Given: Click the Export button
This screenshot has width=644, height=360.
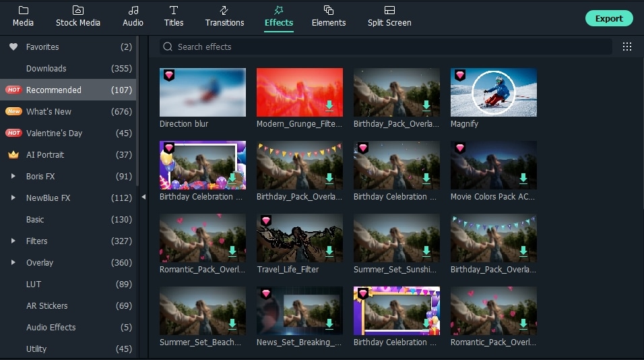Looking at the screenshot, I should (609, 18).
